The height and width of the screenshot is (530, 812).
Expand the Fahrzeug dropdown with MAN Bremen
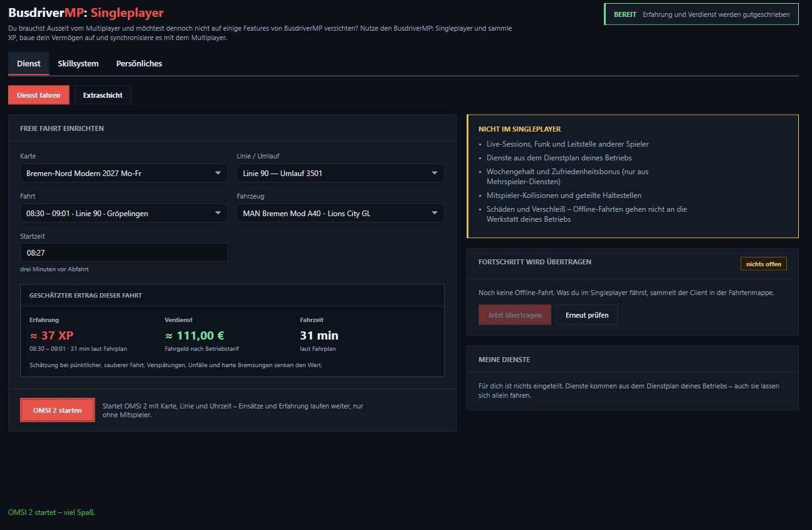pos(340,213)
